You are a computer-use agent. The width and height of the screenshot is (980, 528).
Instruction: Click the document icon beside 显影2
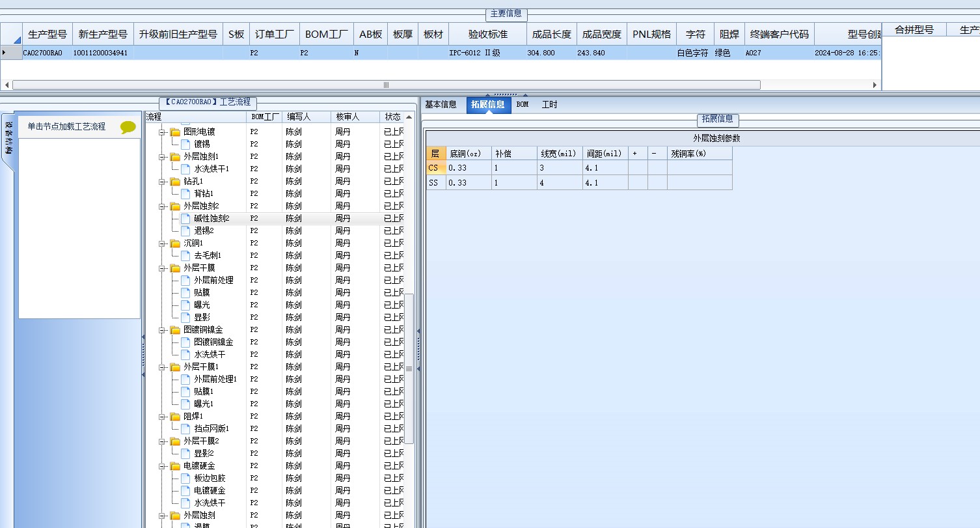click(x=186, y=453)
